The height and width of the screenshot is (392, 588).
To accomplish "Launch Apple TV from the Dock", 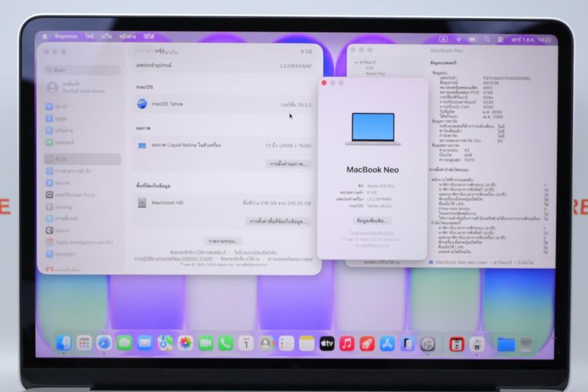I will tap(327, 343).
